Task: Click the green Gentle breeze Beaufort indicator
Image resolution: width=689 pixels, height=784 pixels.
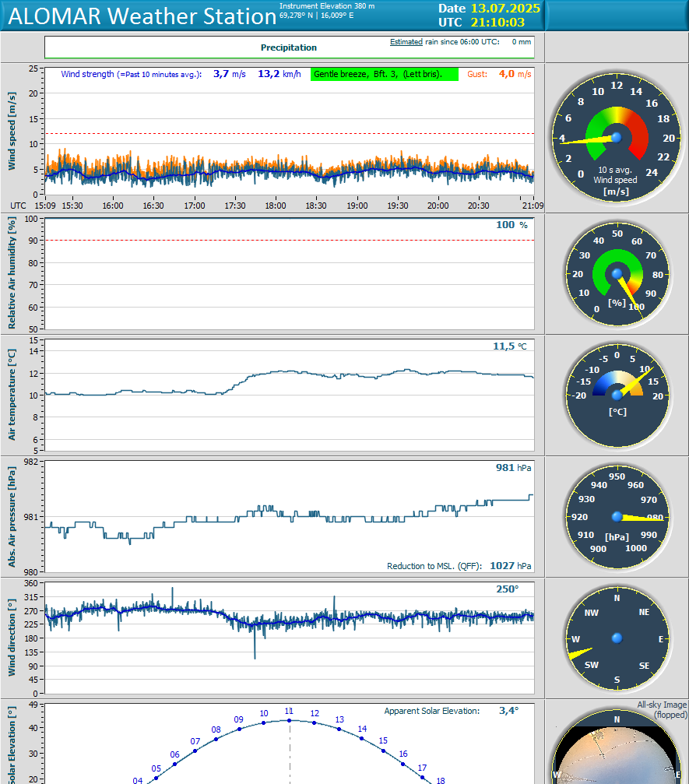Action: coord(384,74)
